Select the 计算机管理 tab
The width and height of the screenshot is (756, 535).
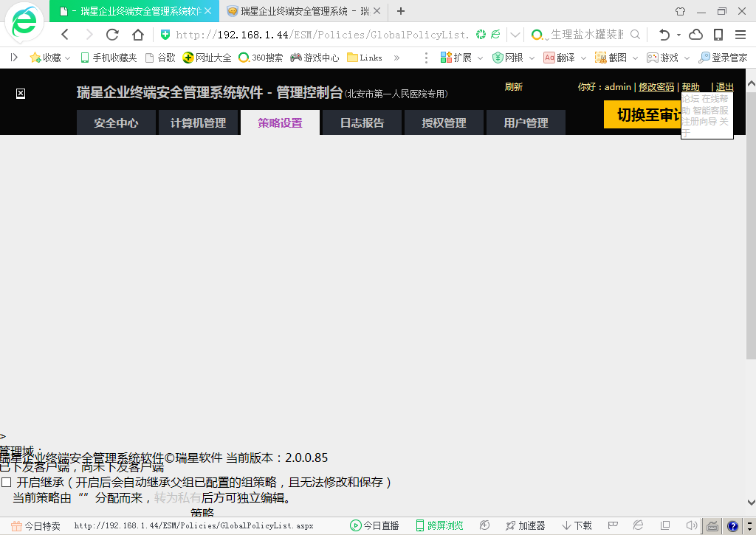(198, 122)
